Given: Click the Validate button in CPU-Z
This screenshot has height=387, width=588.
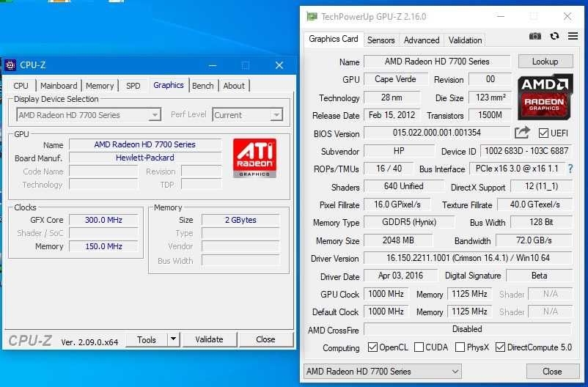Looking at the screenshot, I should point(209,339).
